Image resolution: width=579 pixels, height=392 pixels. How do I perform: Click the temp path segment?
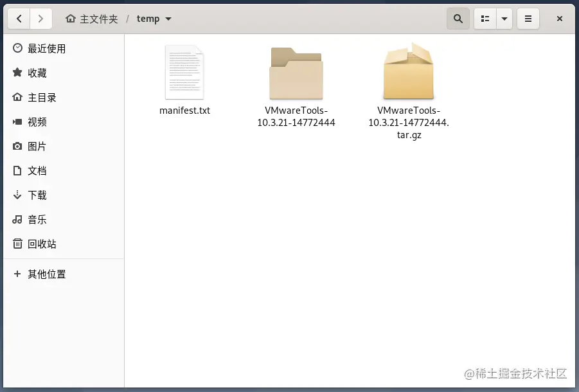pos(148,19)
